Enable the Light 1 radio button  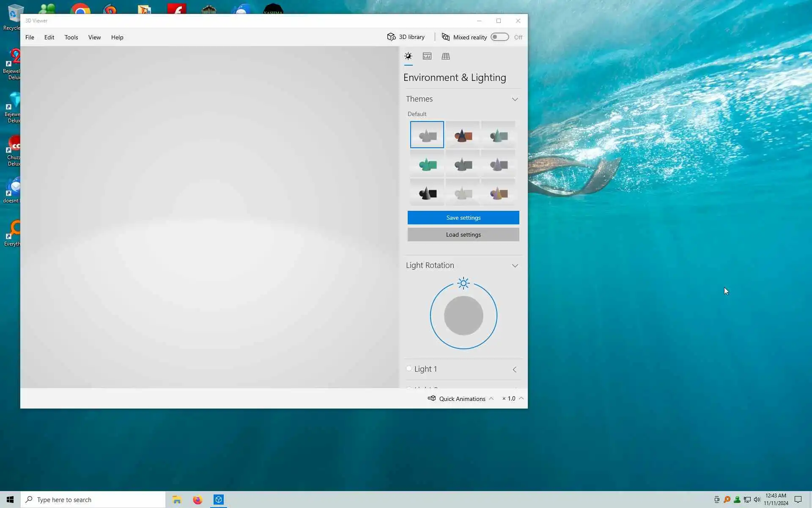tap(409, 368)
